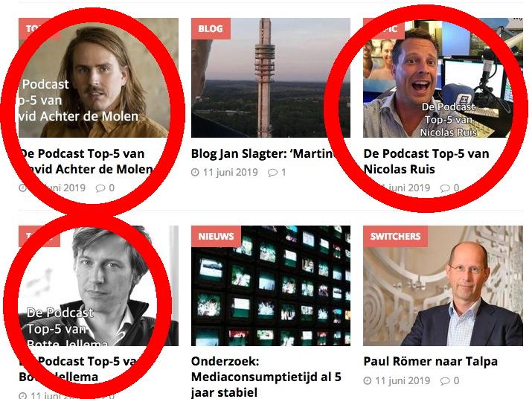Click the BLOG category badge
Image resolution: width=532 pixels, height=399 pixels.
tap(211, 28)
